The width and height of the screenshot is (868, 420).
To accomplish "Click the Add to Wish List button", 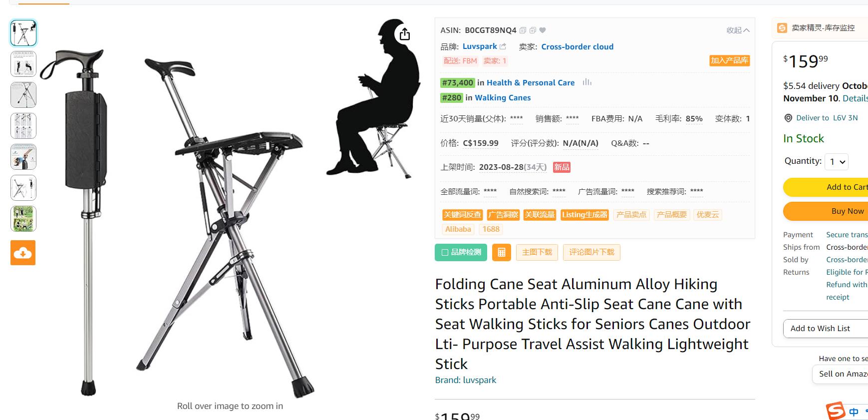I will pyautogui.click(x=820, y=329).
